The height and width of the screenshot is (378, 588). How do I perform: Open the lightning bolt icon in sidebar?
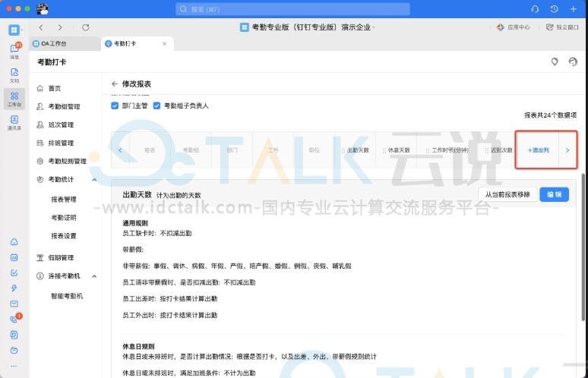(x=14, y=288)
